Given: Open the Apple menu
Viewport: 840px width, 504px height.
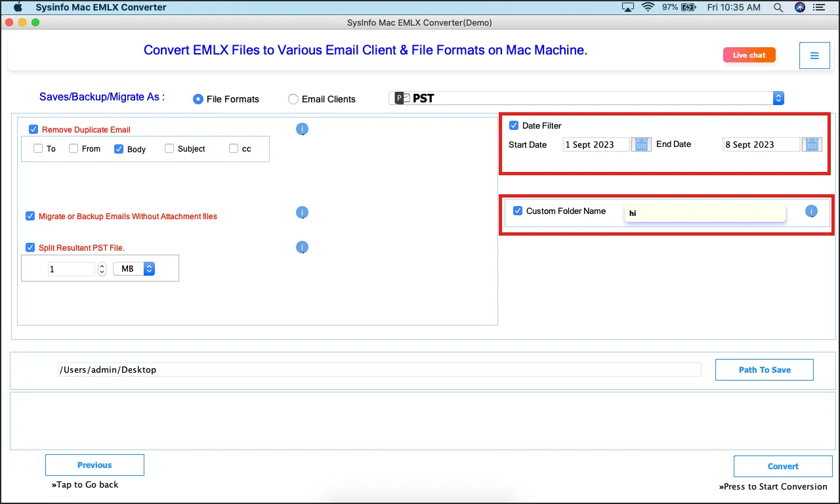Looking at the screenshot, I should pyautogui.click(x=18, y=7).
